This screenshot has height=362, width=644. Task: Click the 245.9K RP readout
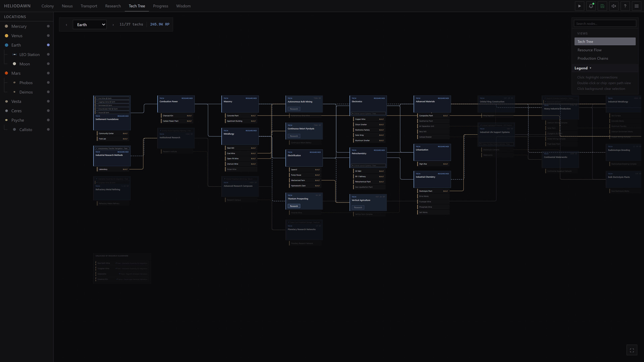pos(160,24)
